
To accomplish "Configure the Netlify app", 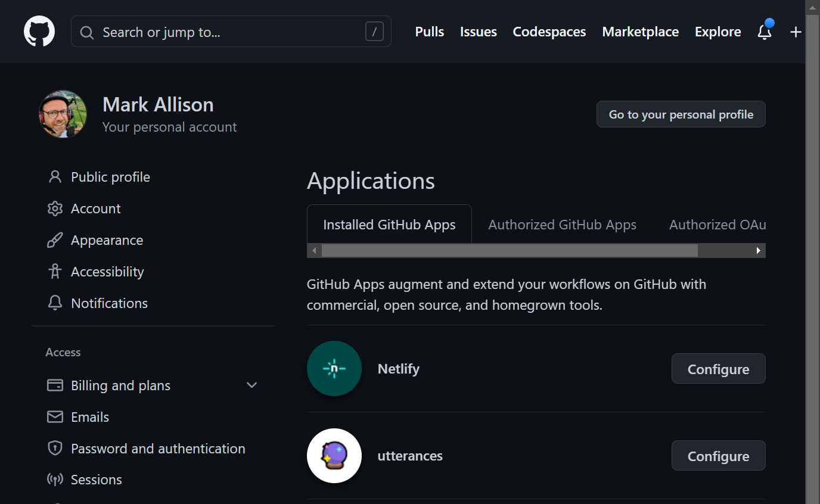I will click(x=719, y=369).
